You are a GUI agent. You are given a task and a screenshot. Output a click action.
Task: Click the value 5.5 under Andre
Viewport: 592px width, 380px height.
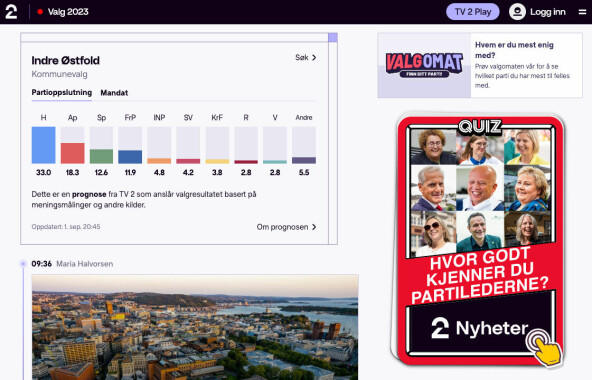pos(304,173)
